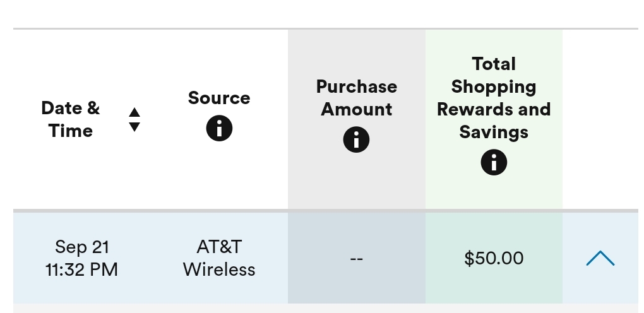Viewport: 644px width, 313px height.
Task: Click the word Time in the first header
Action: pos(71,131)
